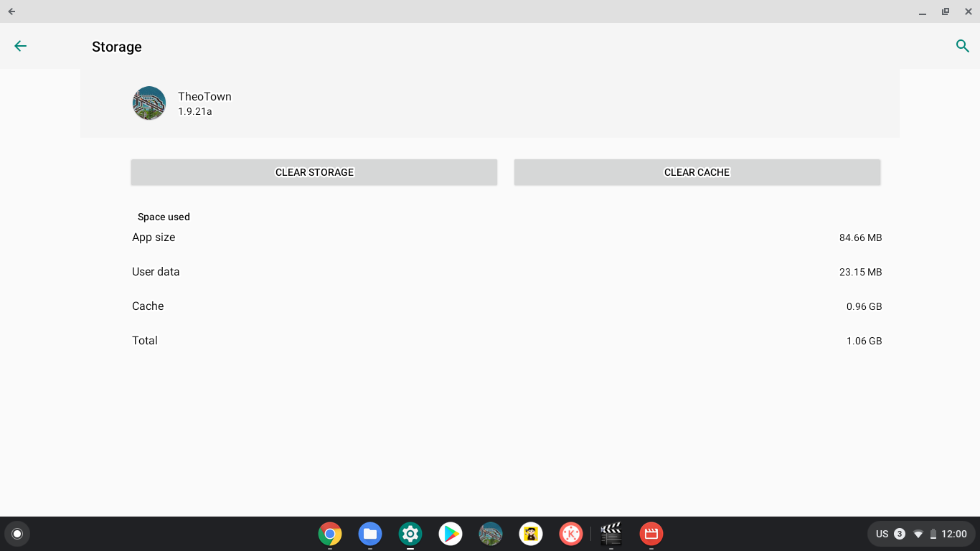Launch Play Store from the shelf
This screenshot has width=980, height=551.
pos(451,534)
